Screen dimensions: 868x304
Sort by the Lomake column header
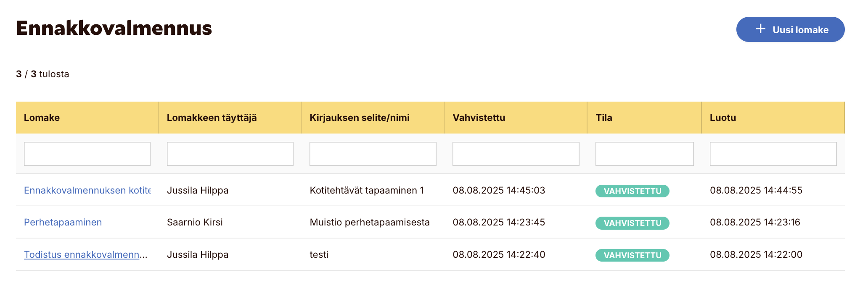point(42,118)
